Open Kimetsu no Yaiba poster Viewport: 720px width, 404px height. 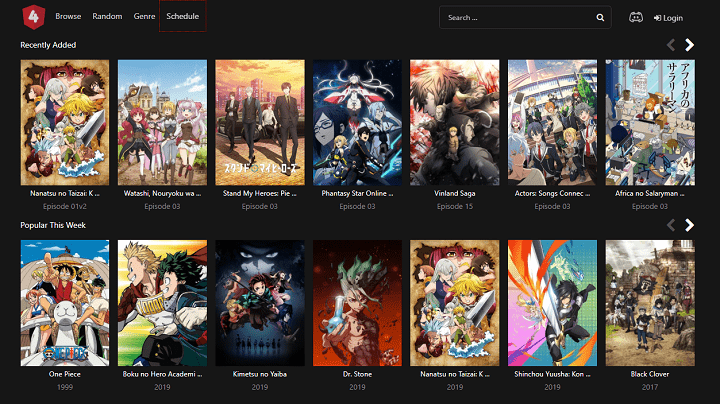(x=260, y=303)
